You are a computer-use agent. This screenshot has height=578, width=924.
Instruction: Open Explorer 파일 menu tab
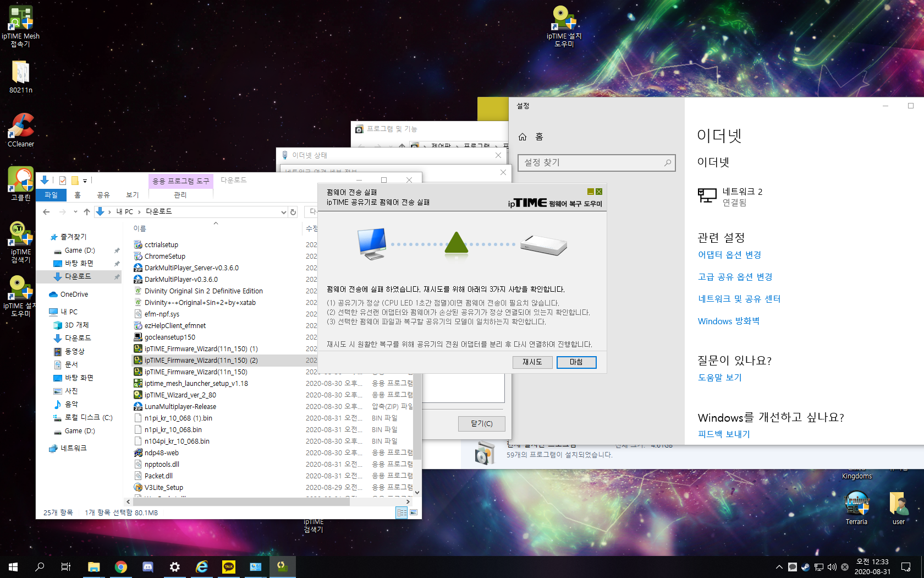(51, 195)
